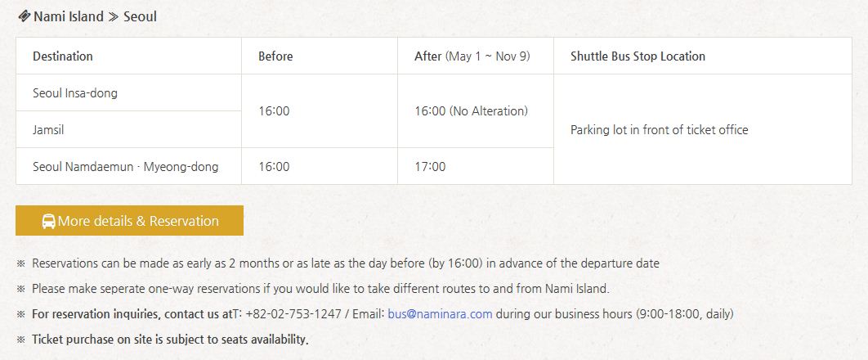Image resolution: width=868 pixels, height=360 pixels.
Task: Click the Destination column header
Action: tap(63, 56)
